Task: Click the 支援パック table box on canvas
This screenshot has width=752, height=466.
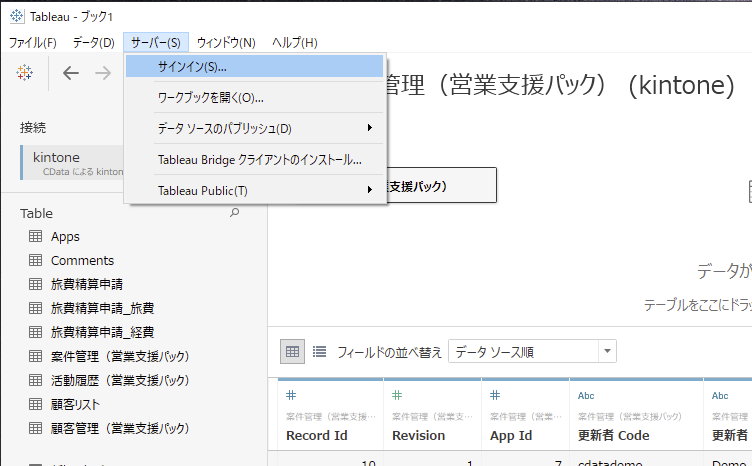Action: coord(441,185)
